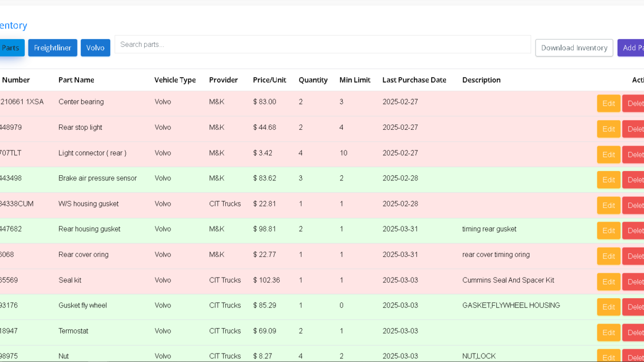Viewport: 644px width, 362px height.
Task: Focus the Search parts field
Action: click(323, 44)
